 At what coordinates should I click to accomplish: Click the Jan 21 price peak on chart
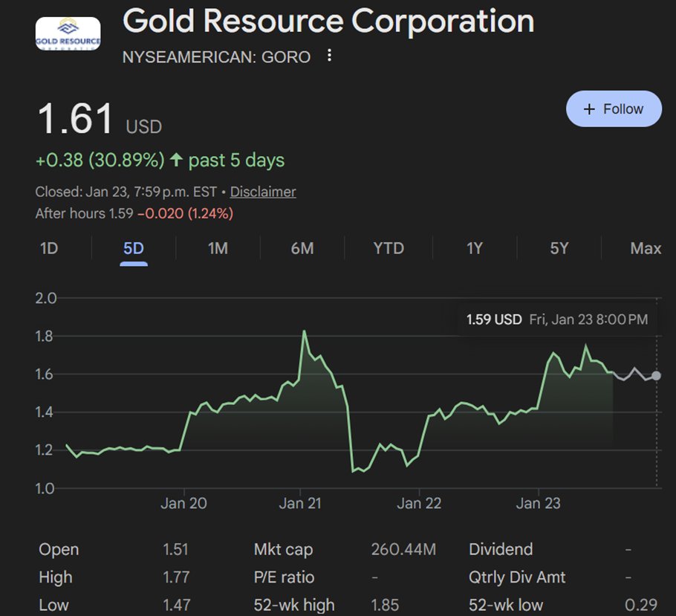[x=305, y=331]
